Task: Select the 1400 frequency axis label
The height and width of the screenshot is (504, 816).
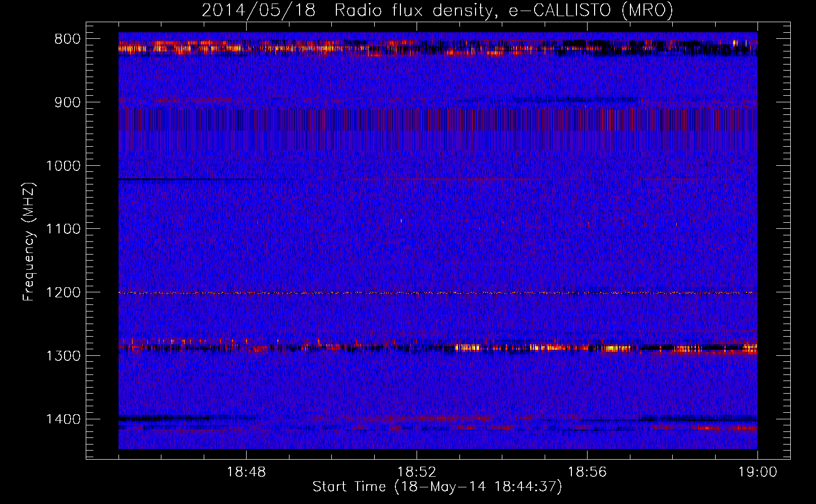Action: [63, 419]
